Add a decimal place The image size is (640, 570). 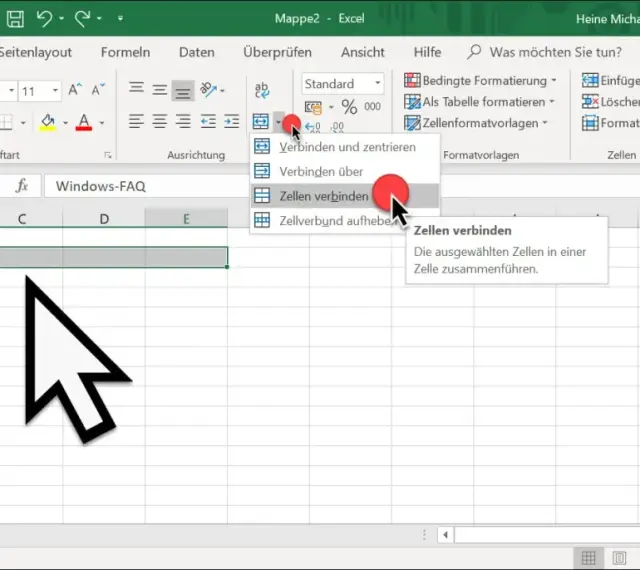point(313,127)
